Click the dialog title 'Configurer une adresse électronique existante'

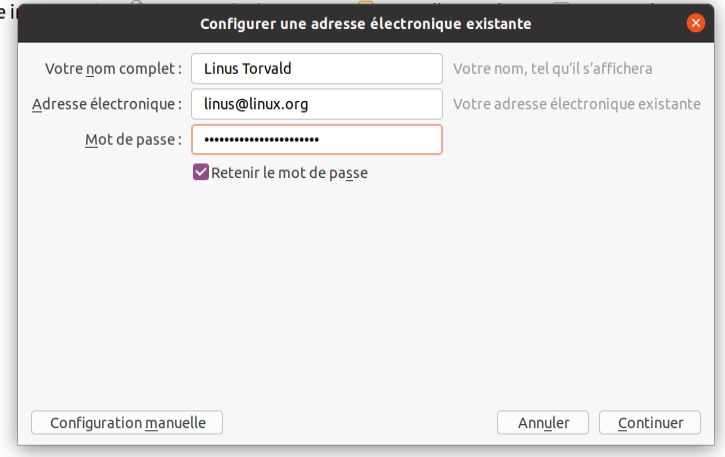tap(366, 24)
